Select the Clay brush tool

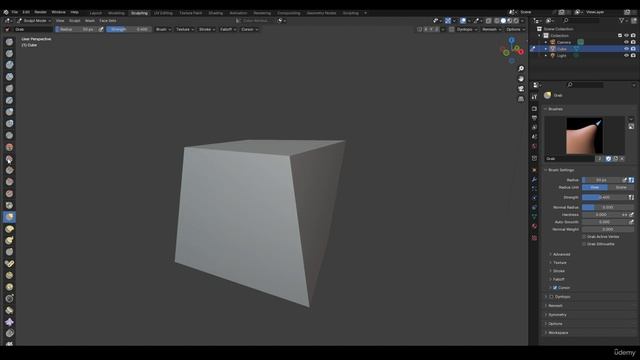[9, 65]
